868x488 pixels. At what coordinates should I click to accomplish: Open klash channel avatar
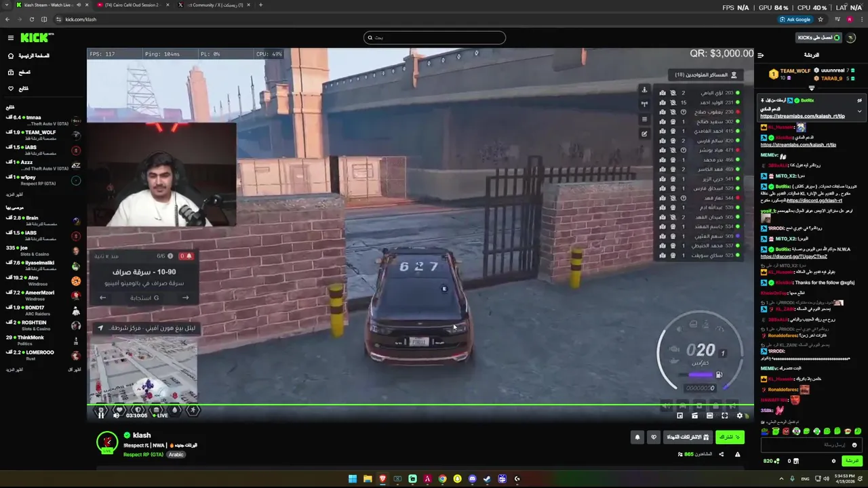tap(107, 442)
